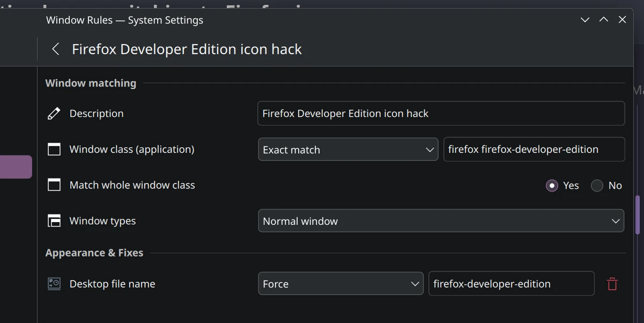644x323 pixels.
Task: Click the 'Firefox Developer Edition icon hack' page title
Action: (x=187, y=49)
